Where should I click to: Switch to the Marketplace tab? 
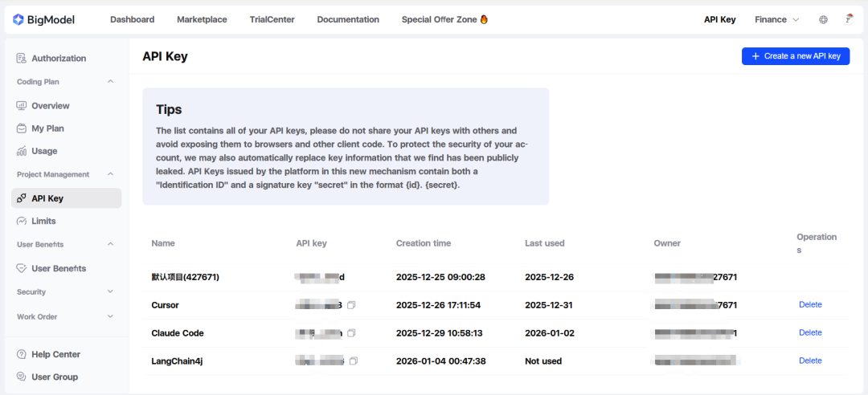tap(202, 19)
